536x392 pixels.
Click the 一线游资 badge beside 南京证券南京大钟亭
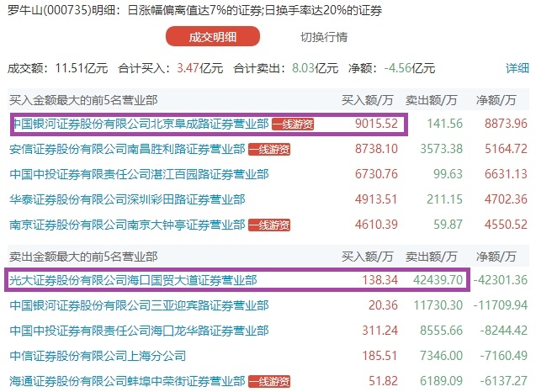[x=268, y=225]
